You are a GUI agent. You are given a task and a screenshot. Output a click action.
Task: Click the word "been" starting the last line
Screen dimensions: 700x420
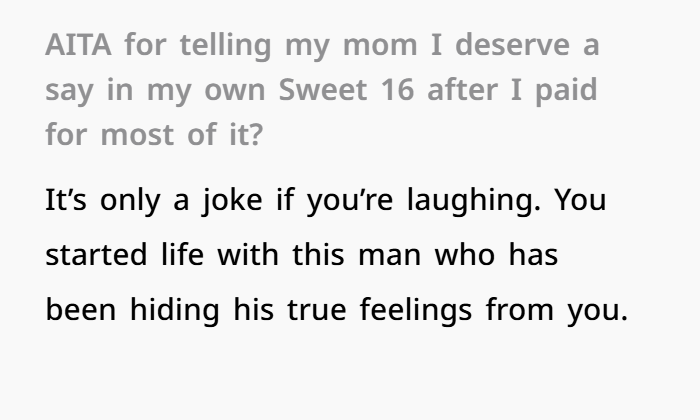coord(81,309)
